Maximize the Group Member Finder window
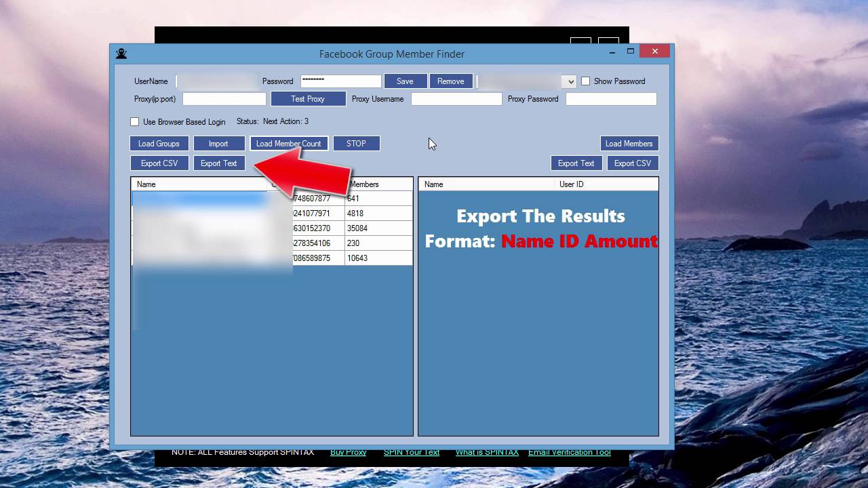 click(x=631, y=51)
